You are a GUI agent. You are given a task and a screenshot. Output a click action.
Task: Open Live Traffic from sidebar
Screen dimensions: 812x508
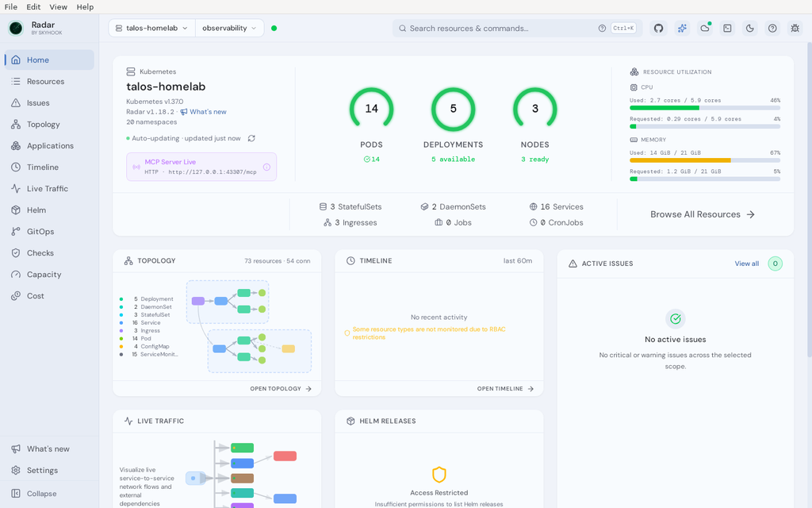pyautogui.click(x=50, y=189)
